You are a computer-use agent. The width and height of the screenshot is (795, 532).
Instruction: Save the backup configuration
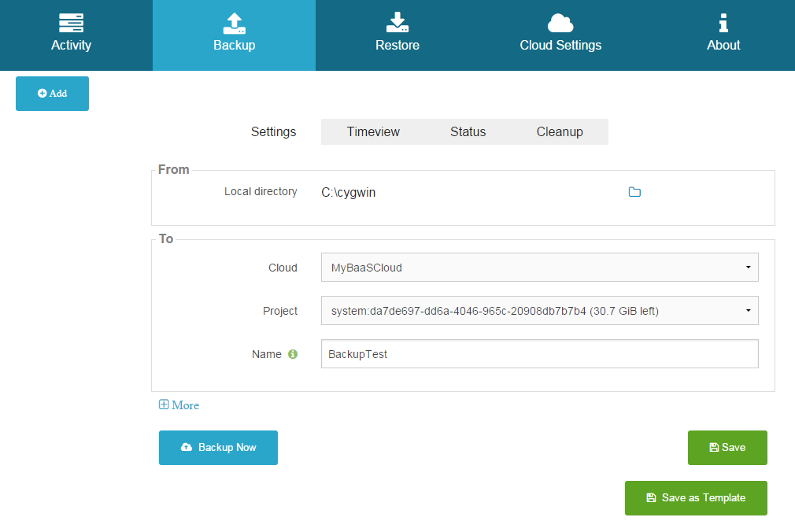[727, 447]
